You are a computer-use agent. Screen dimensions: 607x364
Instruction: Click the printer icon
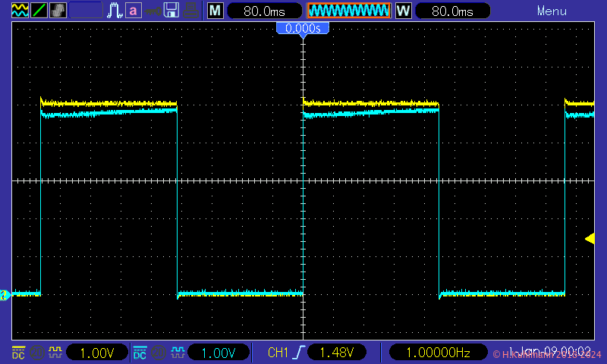(191, 11)
